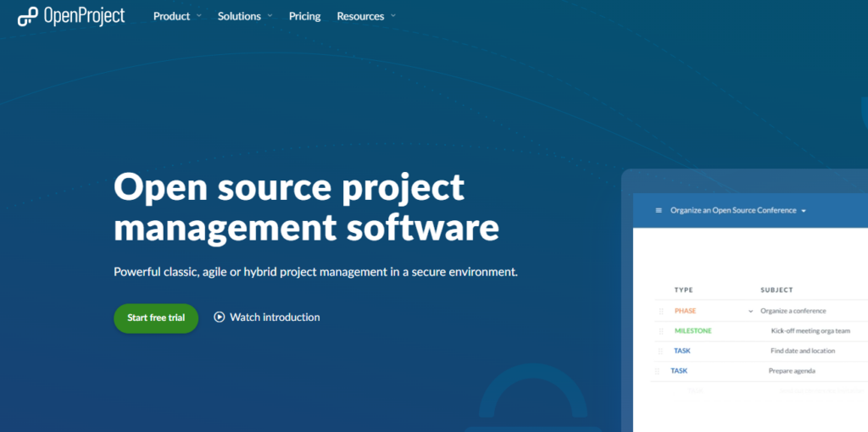Select Kick-off meeting orga team subject
Viewport: 868px width, 432px height.
pos(810,330)
